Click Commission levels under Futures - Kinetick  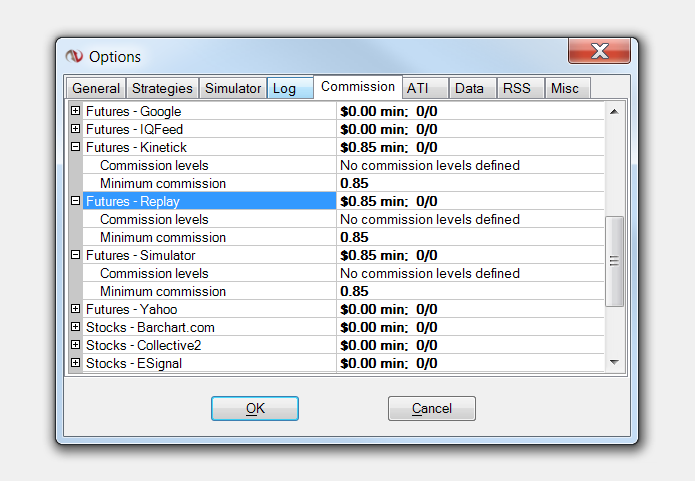[x=154, y=165]
